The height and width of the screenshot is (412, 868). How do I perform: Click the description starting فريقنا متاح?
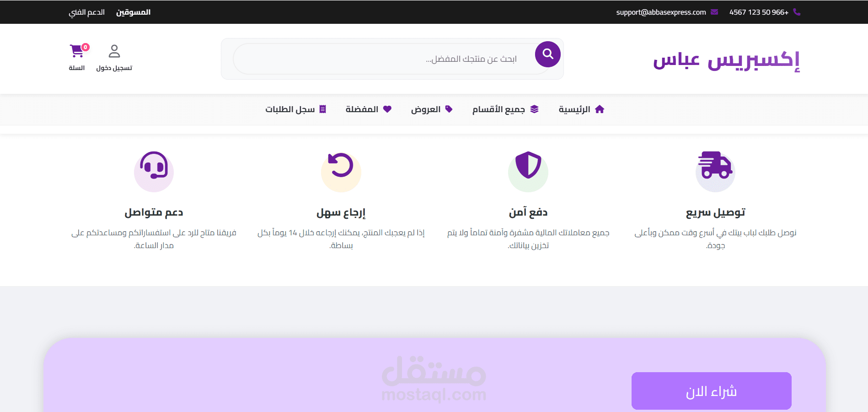click(154, 239)
